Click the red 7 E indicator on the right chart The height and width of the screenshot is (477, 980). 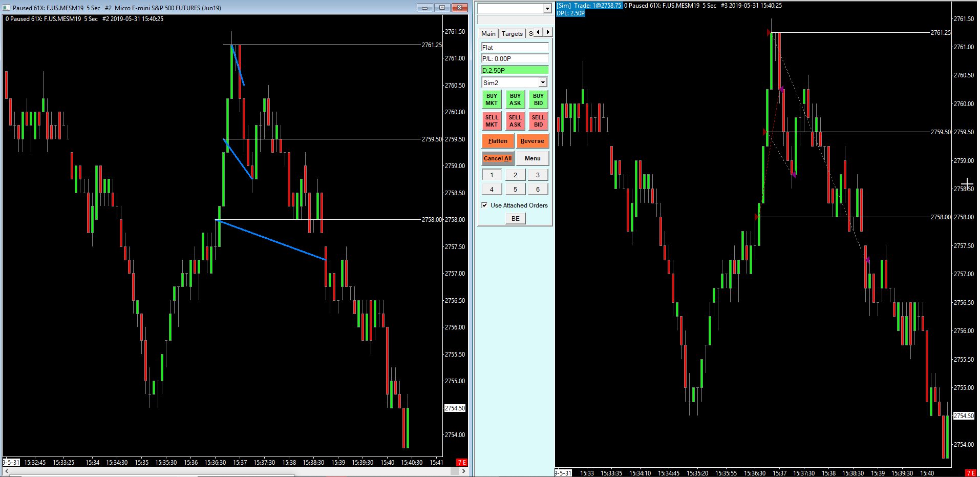970,473
